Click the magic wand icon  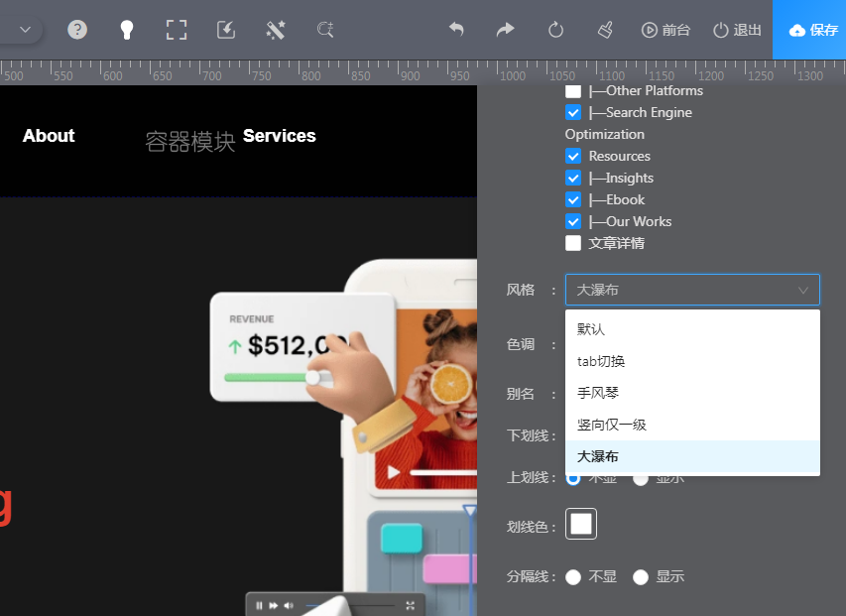[x=276, y=30]
